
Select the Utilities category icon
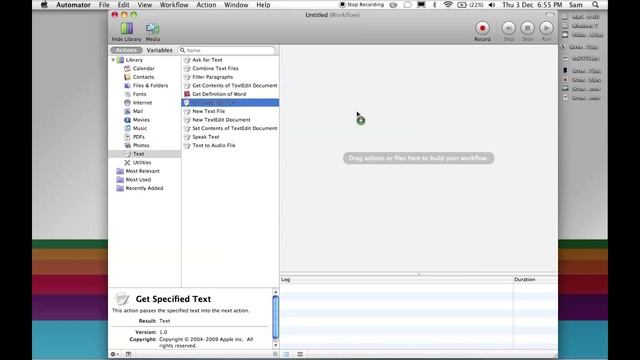127,162
